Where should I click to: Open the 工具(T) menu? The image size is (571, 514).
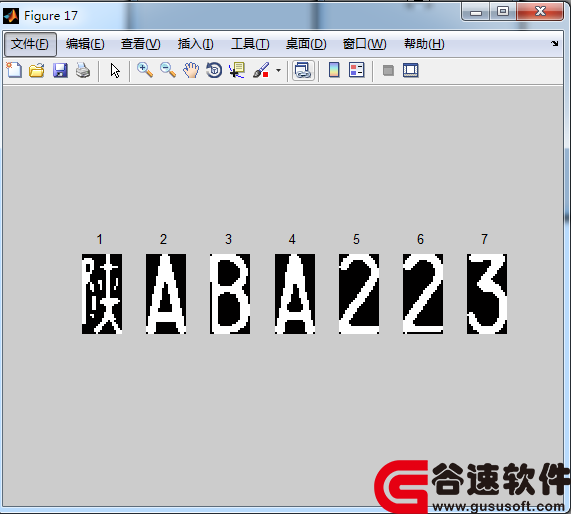click(x=250, y=44)
